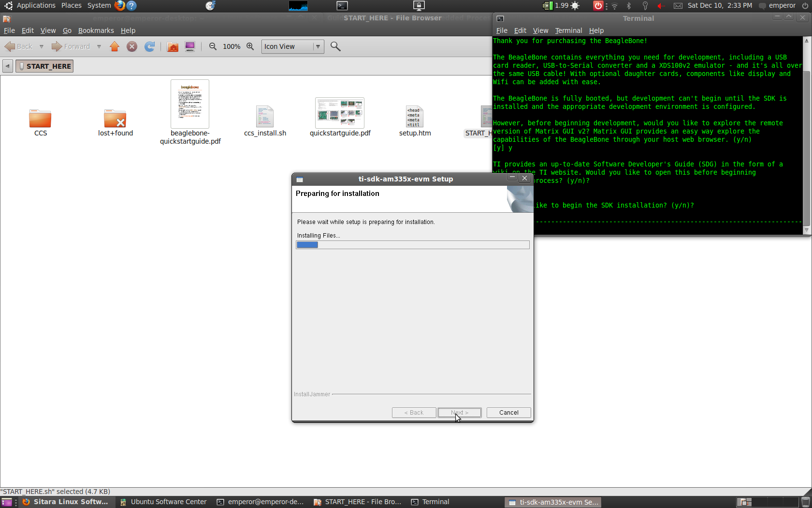Select the ccs_install.sh script file
The height and width of the screenshot is (508, 812).
point(265,117)
